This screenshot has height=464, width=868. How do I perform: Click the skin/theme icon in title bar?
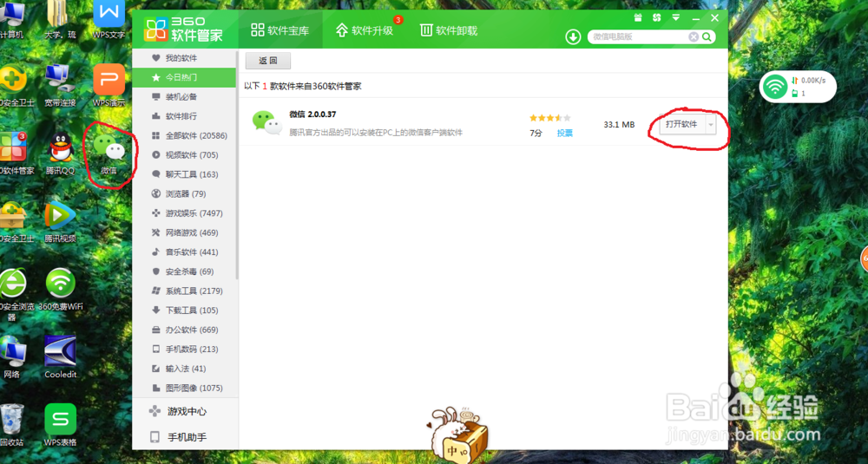656,17
